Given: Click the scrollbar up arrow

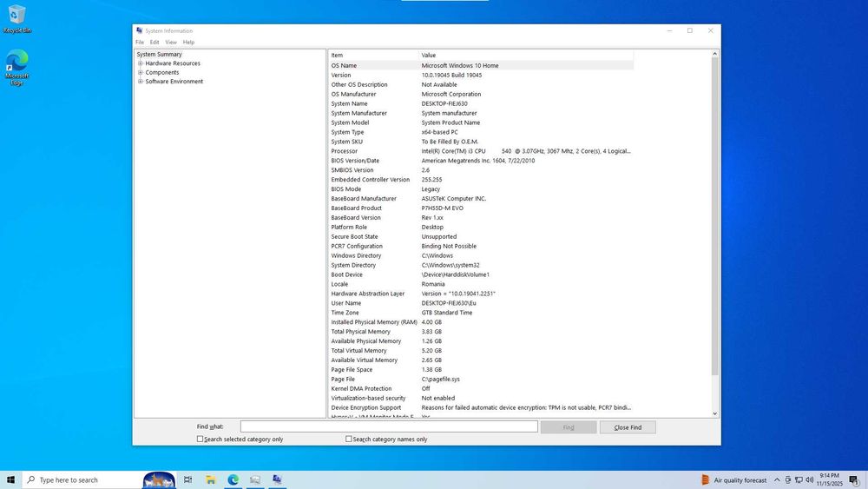Looking at the screenshot, I should tap(714, 54).
